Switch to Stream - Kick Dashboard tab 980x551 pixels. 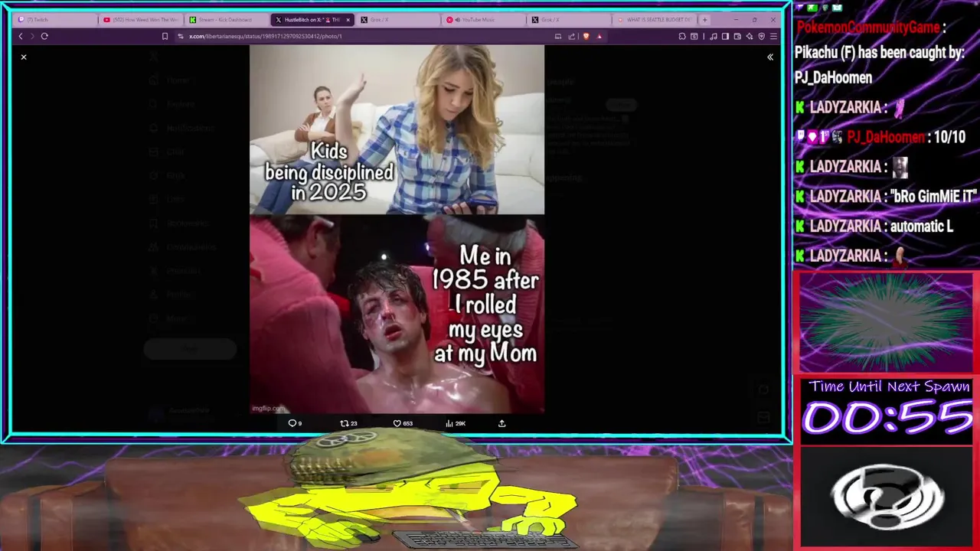227,20
